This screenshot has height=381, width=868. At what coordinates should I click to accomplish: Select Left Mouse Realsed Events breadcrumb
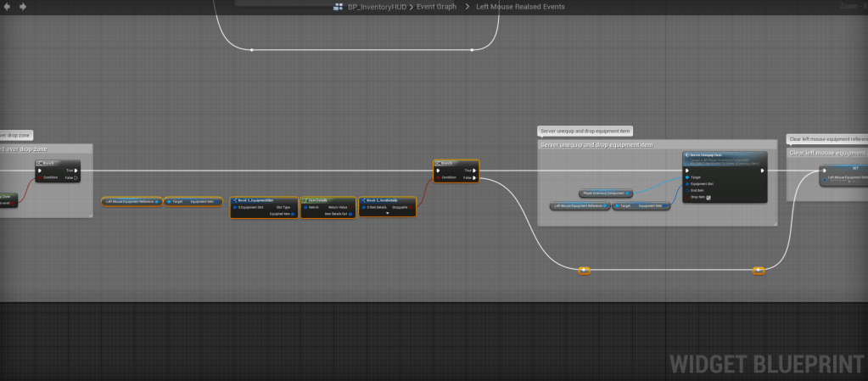(x=520, y=7)
